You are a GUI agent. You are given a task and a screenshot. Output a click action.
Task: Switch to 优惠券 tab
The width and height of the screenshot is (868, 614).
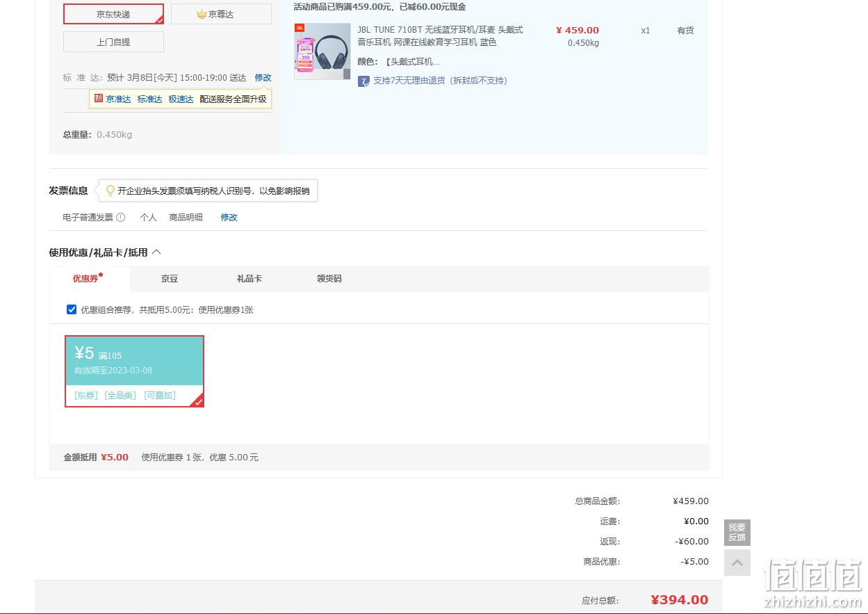click(90, 278)
